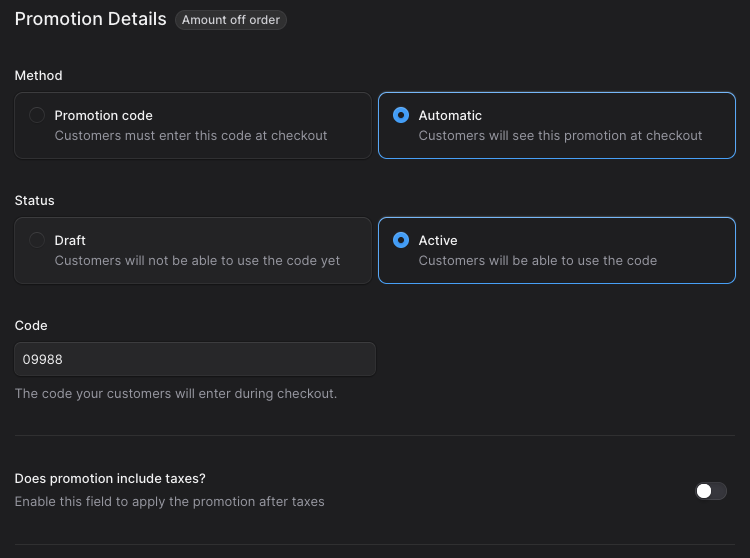The width and height of the screenshot is (750, 558).
Task: Click the 'Active' card title text
Action: click(x=438, y=240)
